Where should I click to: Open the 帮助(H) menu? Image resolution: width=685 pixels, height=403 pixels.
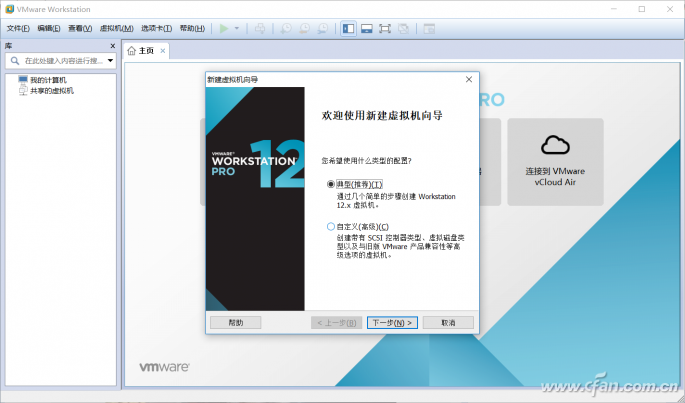[x=192, y=28]
